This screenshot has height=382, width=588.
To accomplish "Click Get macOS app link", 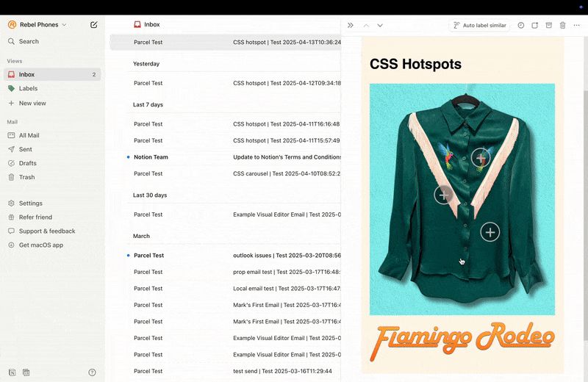I will 41,245.
